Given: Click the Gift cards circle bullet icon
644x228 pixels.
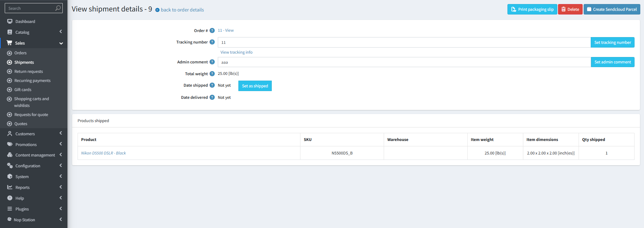Looking at the screenshot, I should point(9,90).
